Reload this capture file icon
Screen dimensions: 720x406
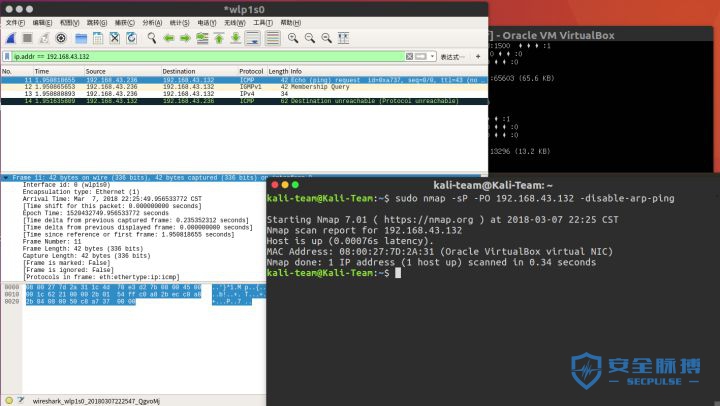[x=131, y=38]
